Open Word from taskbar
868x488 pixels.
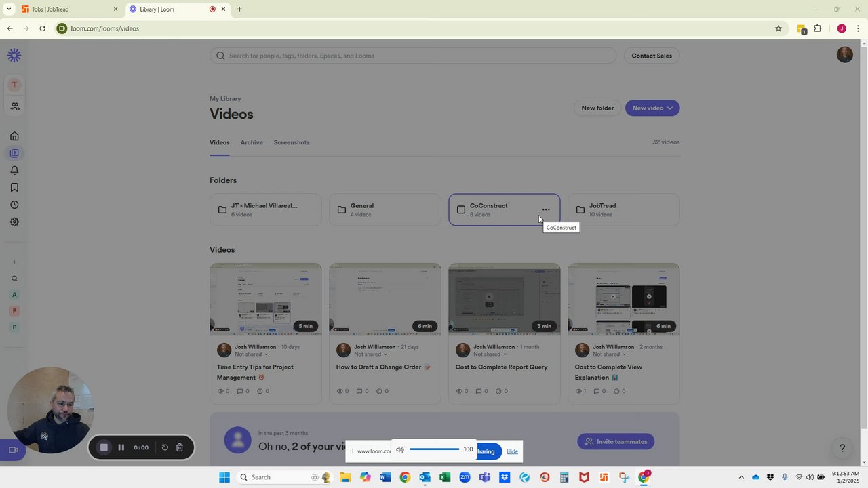tap(385, 477)
